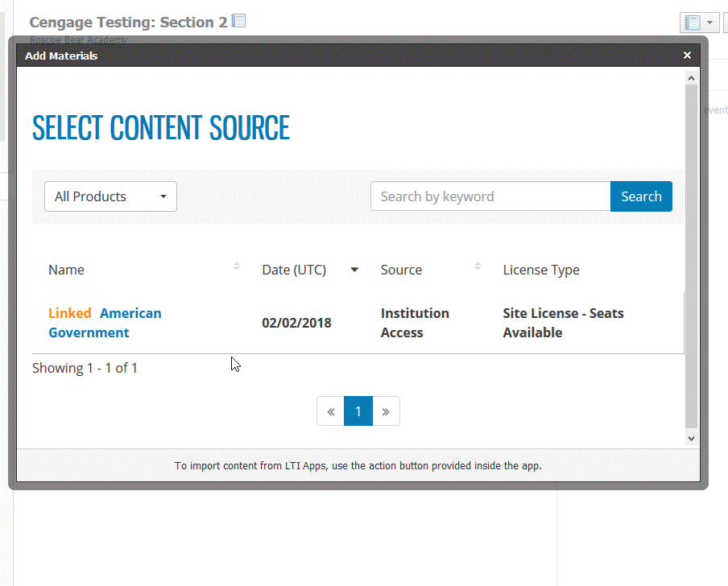Click the dialog scrollbar up arrow

click(691, 78)
